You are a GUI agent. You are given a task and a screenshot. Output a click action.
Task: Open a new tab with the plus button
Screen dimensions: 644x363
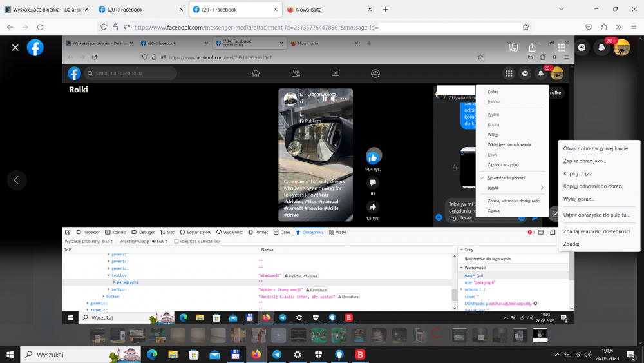point(386,10)
